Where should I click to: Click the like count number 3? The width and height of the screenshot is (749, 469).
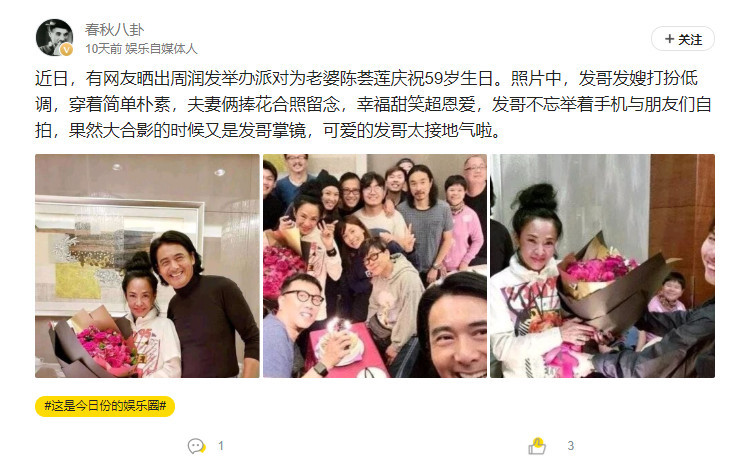point(570,446)
